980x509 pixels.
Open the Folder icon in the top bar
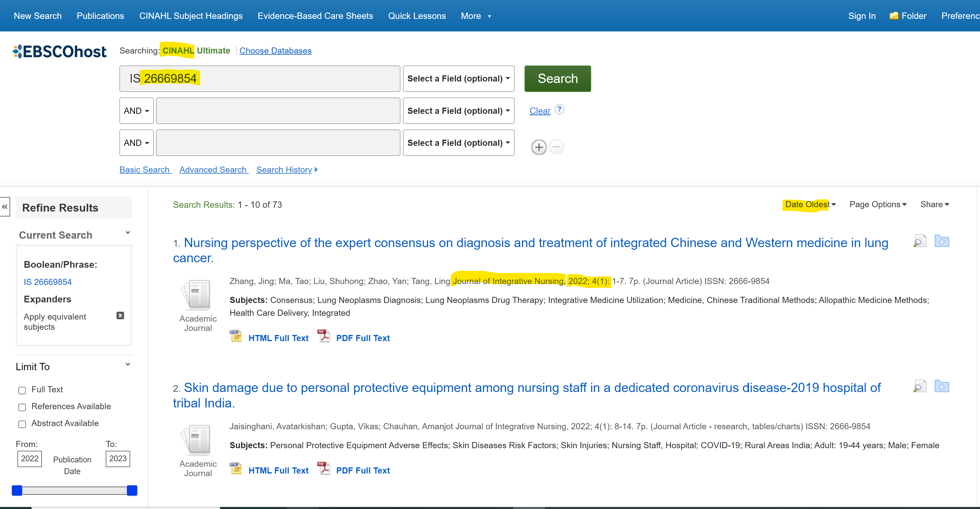pos(894,16)
